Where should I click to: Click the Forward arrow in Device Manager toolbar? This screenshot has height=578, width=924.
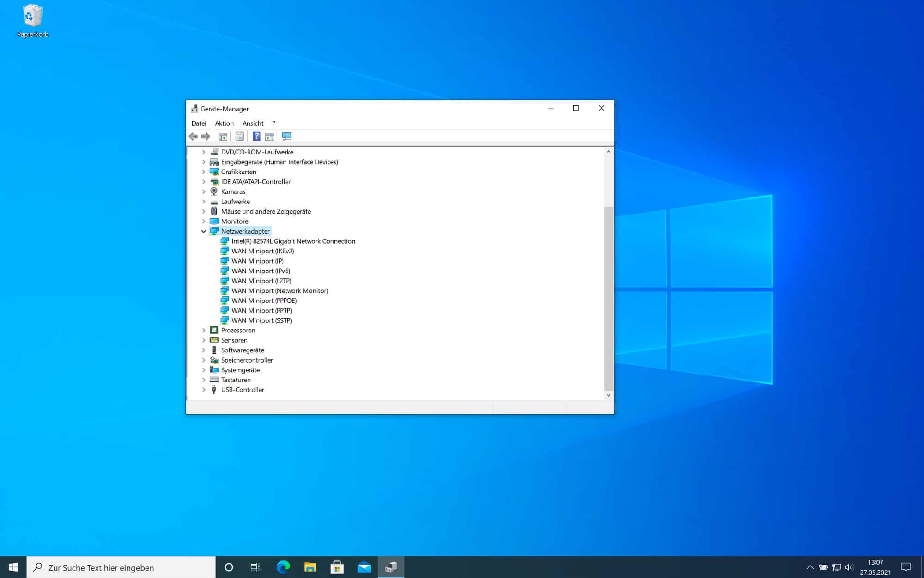[206, 136]
